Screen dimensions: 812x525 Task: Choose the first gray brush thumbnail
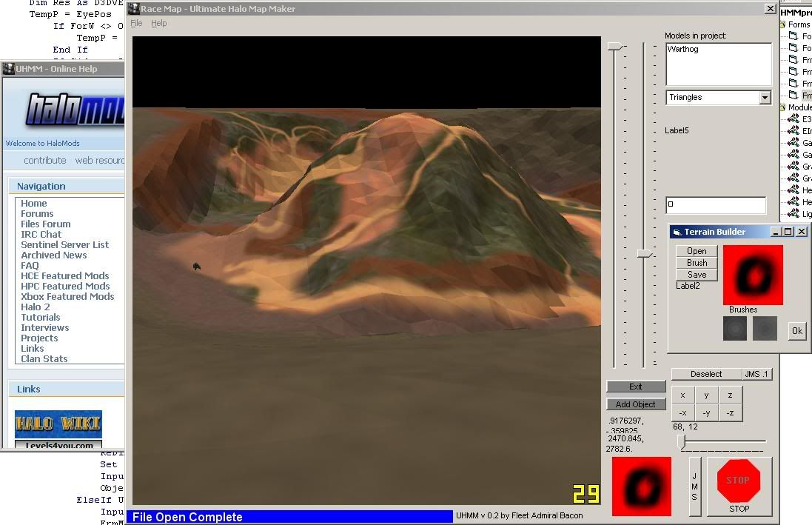click(x=735, y=329)
